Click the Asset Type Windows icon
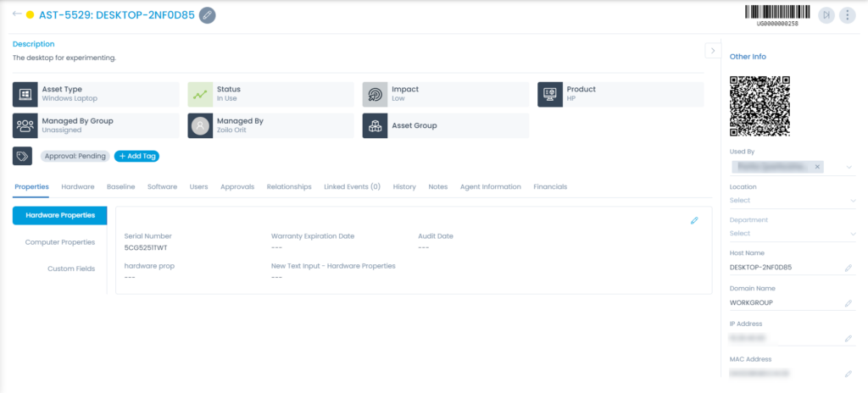This screenshot has width=868, height=393. point(25,95)
